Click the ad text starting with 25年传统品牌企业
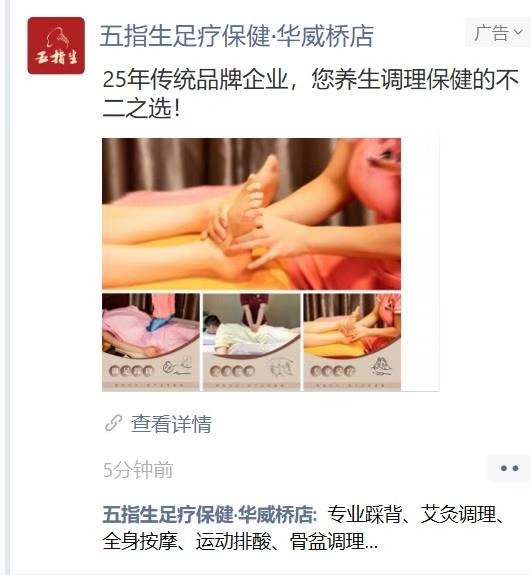The image size is (531, 575). pos(310,93)
